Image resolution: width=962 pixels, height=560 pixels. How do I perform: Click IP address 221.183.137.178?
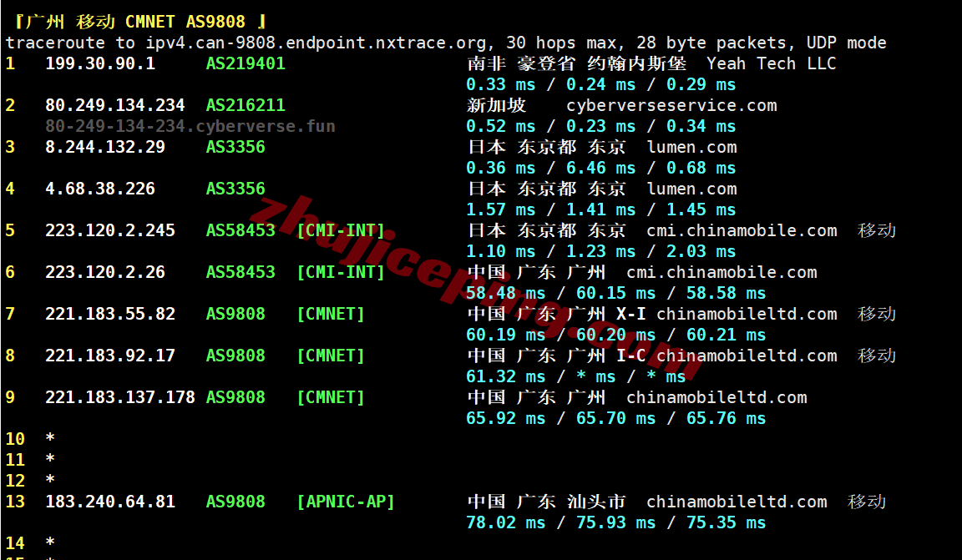click(x=119, y=397)
